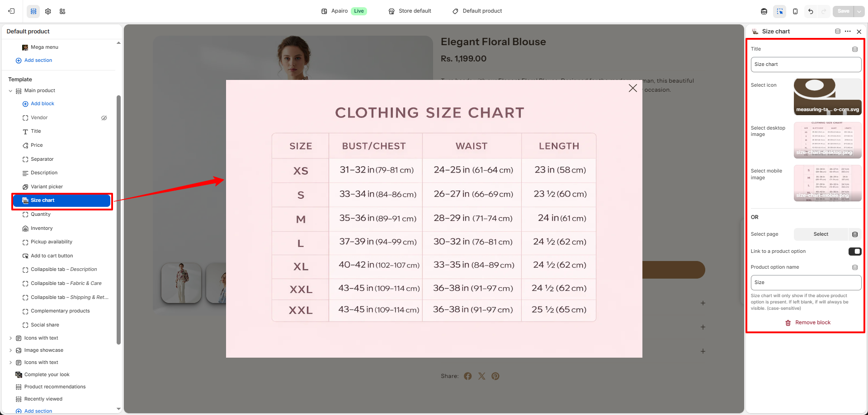Select the Variant picker block

(47, 187)
